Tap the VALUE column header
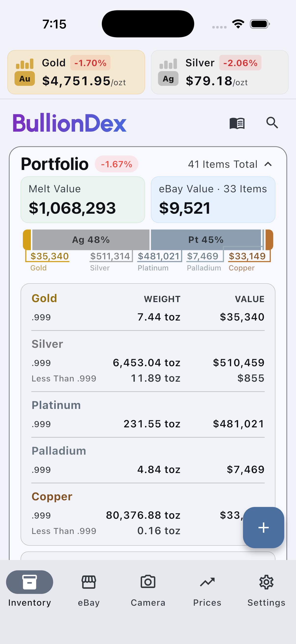 (250, 299)
